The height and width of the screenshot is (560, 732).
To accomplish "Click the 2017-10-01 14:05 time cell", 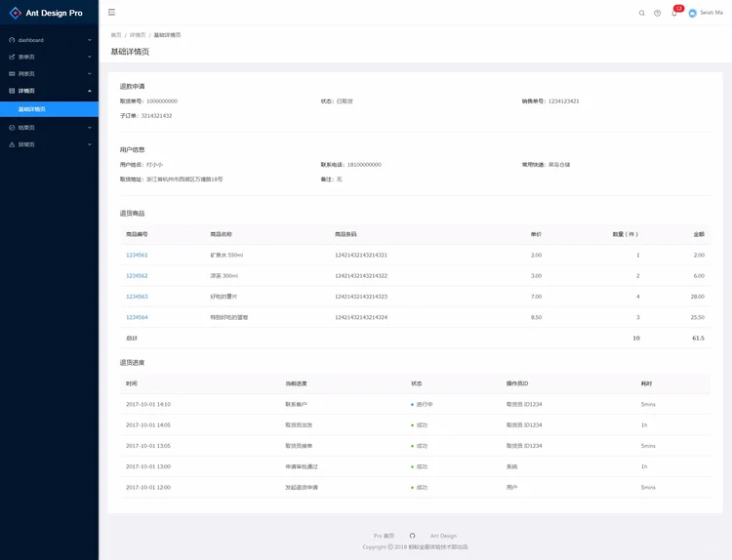I will click(x=148, y=425).
